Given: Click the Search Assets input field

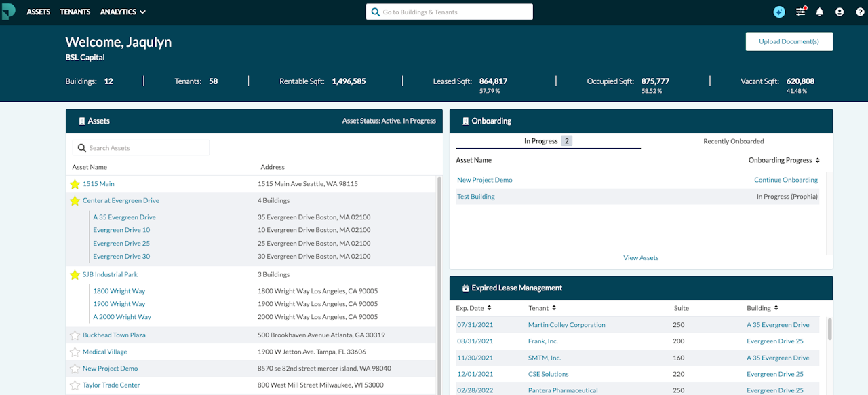Looking at the screenshot, I should coord(141,148).
